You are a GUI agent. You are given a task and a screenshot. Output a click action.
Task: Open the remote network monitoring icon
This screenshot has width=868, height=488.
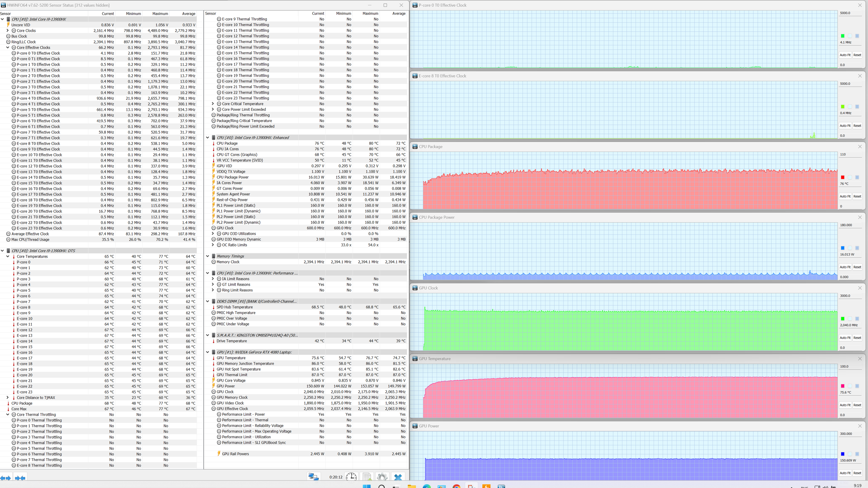[313, 476]
